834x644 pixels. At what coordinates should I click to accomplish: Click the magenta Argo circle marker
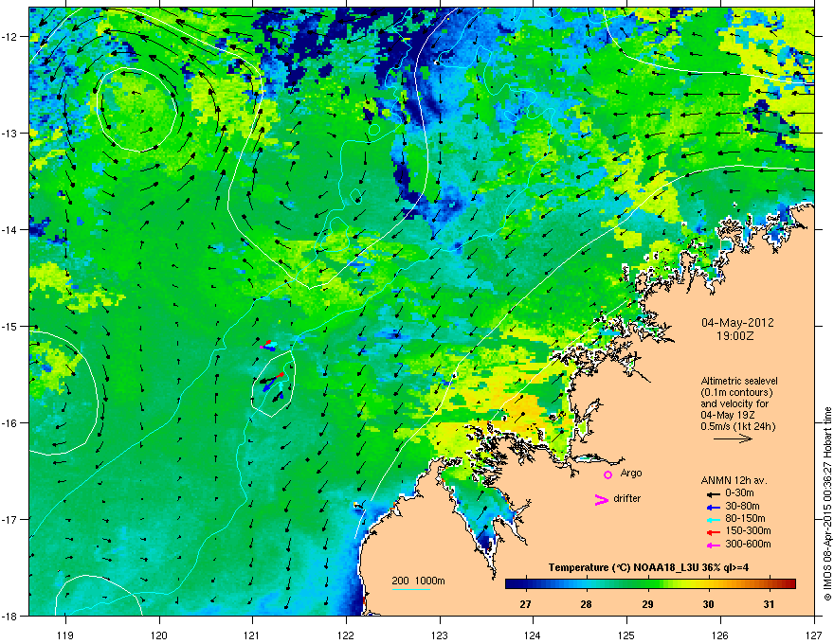607,474
